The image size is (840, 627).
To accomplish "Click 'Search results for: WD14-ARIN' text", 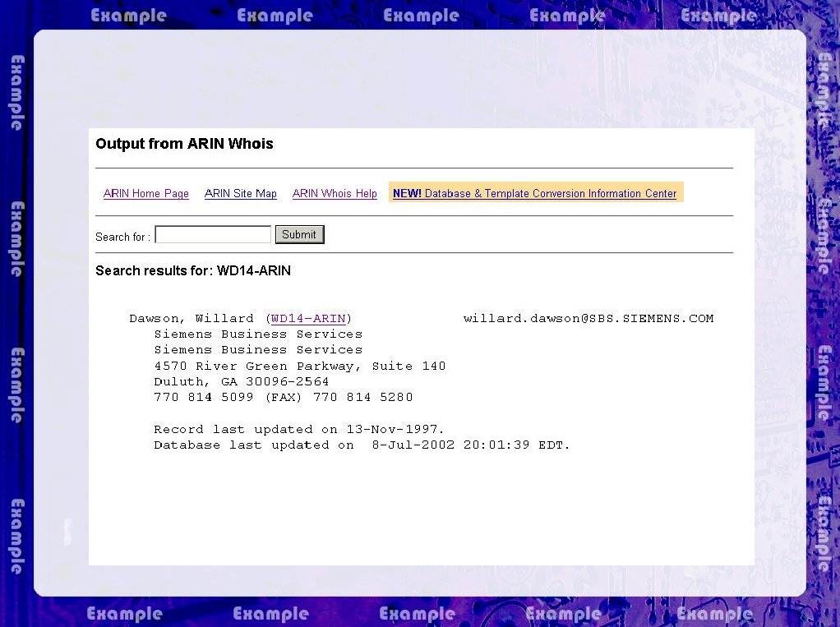I will coord(193,271).
